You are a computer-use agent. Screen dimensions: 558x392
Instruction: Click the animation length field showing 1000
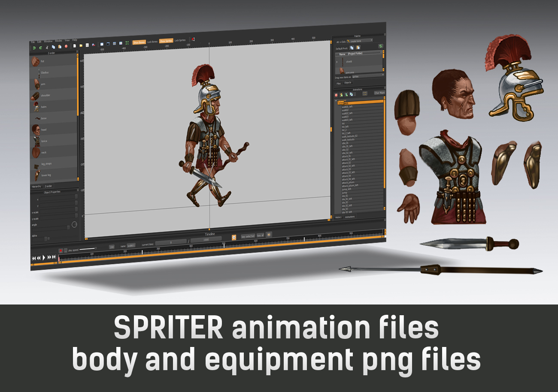[206, 240]
